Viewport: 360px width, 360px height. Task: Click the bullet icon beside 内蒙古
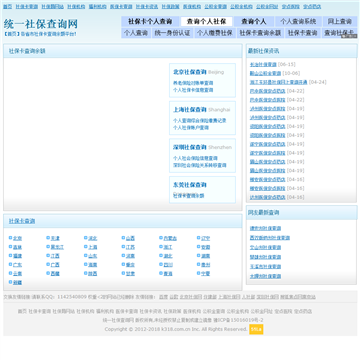pos(161,238)
